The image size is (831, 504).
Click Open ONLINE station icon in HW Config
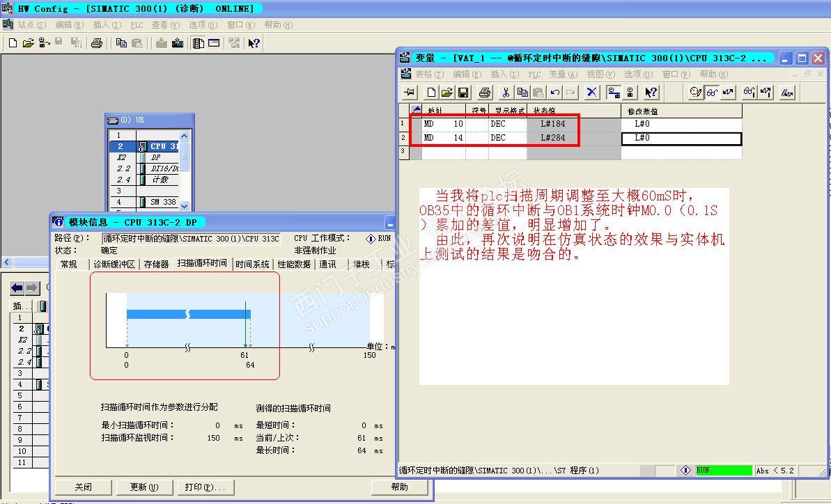tap(44, 43)
